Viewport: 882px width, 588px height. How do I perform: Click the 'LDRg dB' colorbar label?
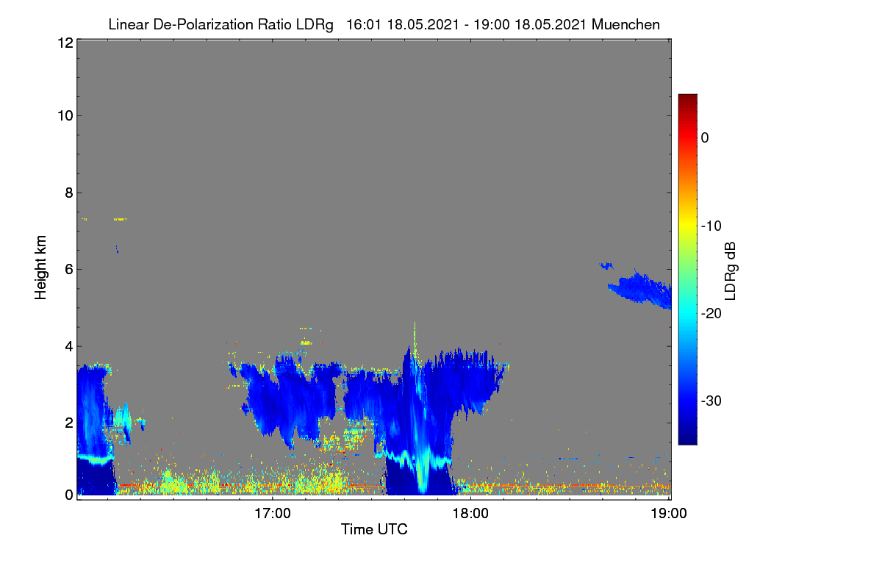coord(730,270)
